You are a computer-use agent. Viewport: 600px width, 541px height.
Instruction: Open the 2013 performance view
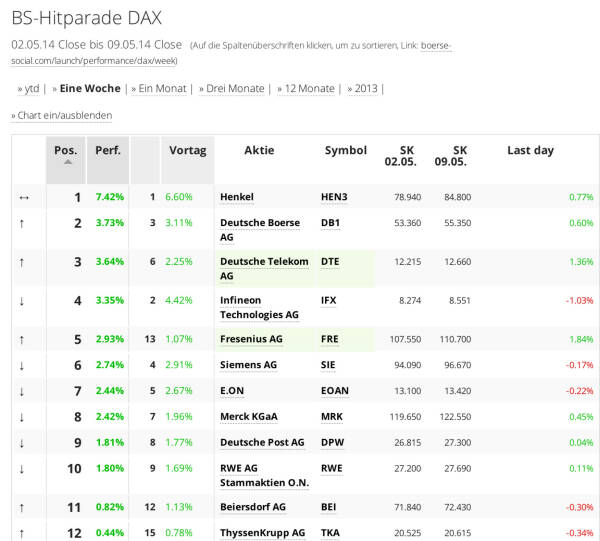click(364, 88)
